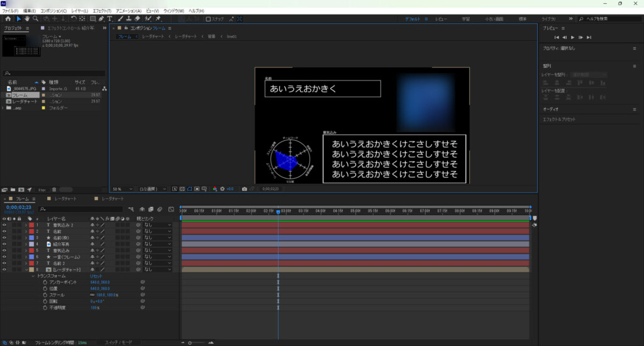Toggle visibility of the 名前(枠) layer
The image size is (644, 346).
point(4,238)
